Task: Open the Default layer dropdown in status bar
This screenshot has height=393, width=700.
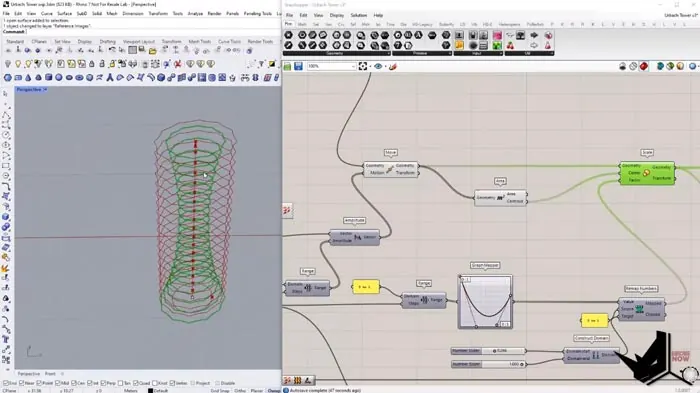Action: pyautogui.click(x=157, y=391)
